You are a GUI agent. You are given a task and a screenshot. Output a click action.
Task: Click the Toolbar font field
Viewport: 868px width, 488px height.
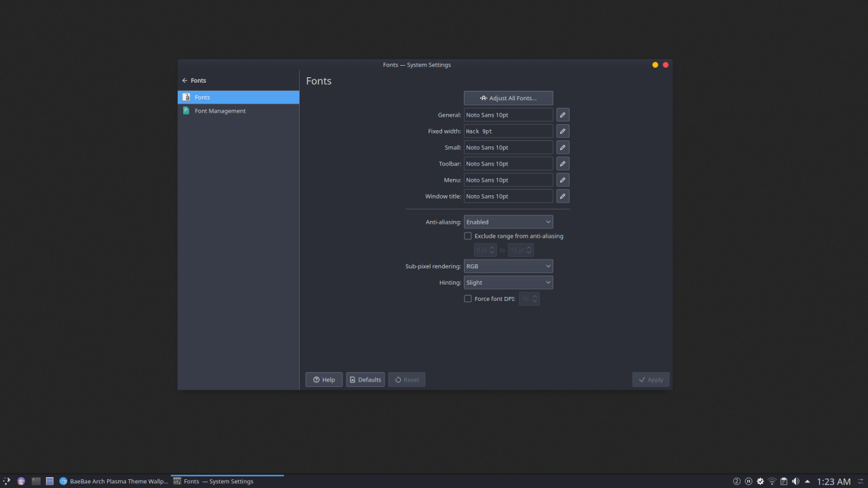click(509, 163)
